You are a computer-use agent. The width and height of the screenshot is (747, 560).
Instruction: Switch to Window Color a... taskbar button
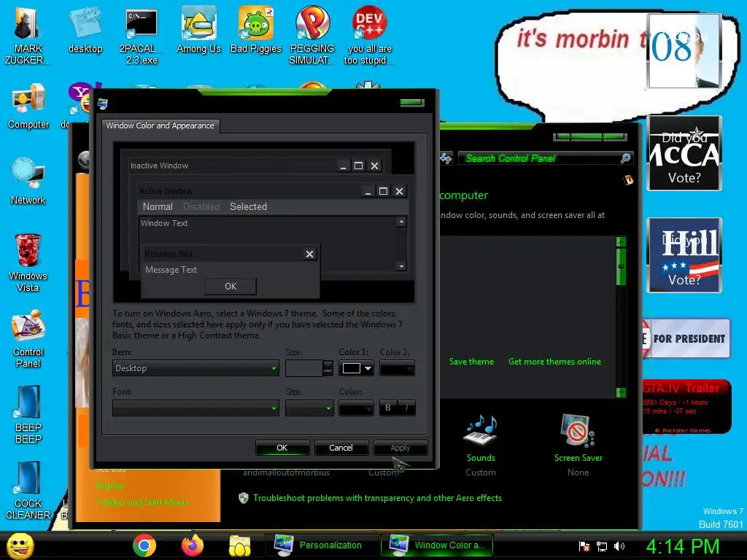point(437,545)
